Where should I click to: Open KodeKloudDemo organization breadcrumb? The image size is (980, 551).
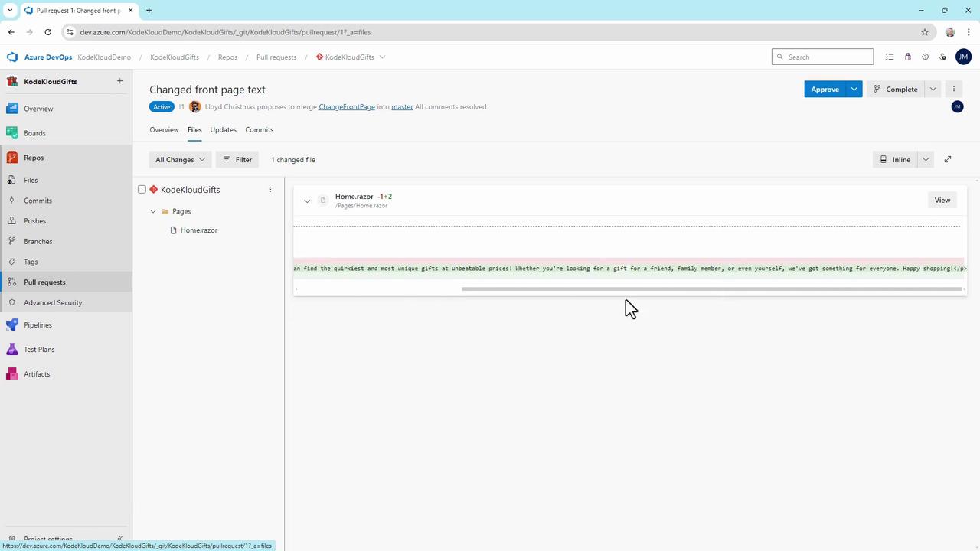click(104, 57)
